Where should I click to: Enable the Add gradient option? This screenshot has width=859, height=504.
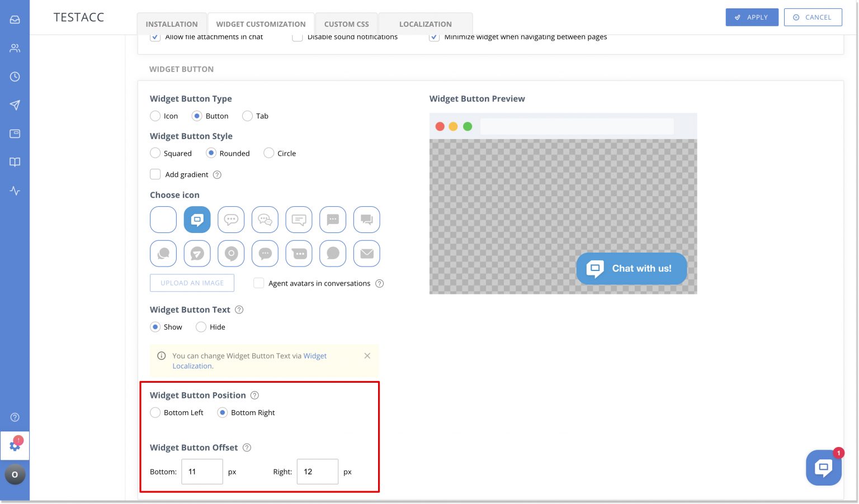(155, 174)
